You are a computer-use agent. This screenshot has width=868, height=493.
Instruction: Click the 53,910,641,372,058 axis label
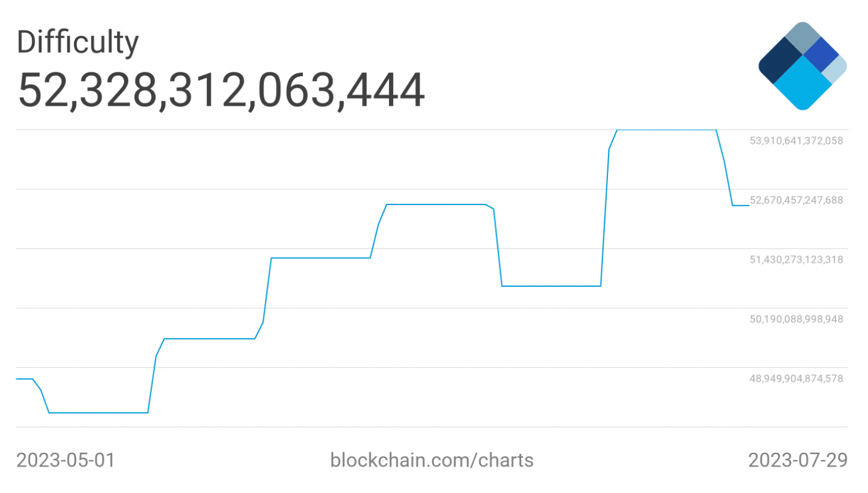point(796,141)
